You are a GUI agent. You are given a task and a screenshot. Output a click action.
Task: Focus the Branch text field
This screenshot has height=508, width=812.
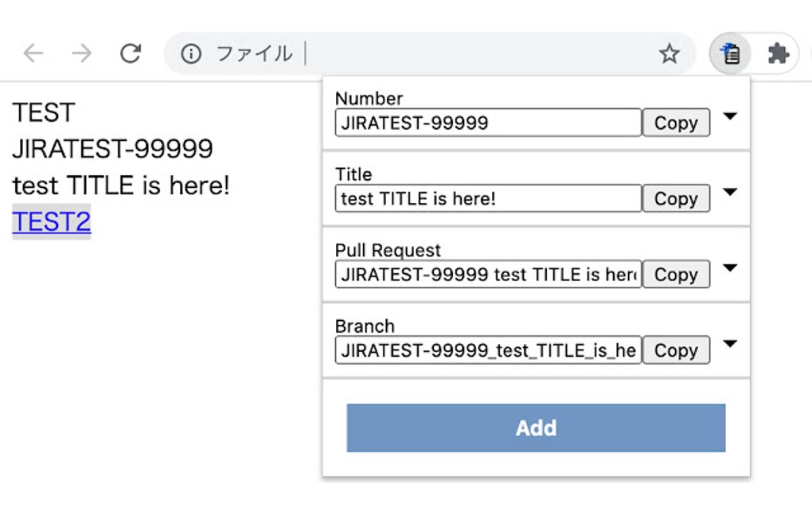coord(487,350)
